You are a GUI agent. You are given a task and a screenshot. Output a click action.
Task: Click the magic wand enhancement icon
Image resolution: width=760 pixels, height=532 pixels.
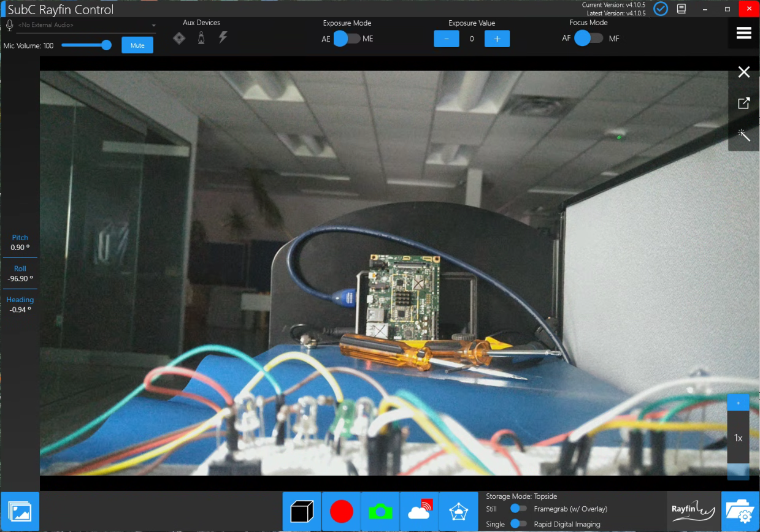tap(743, 135)
